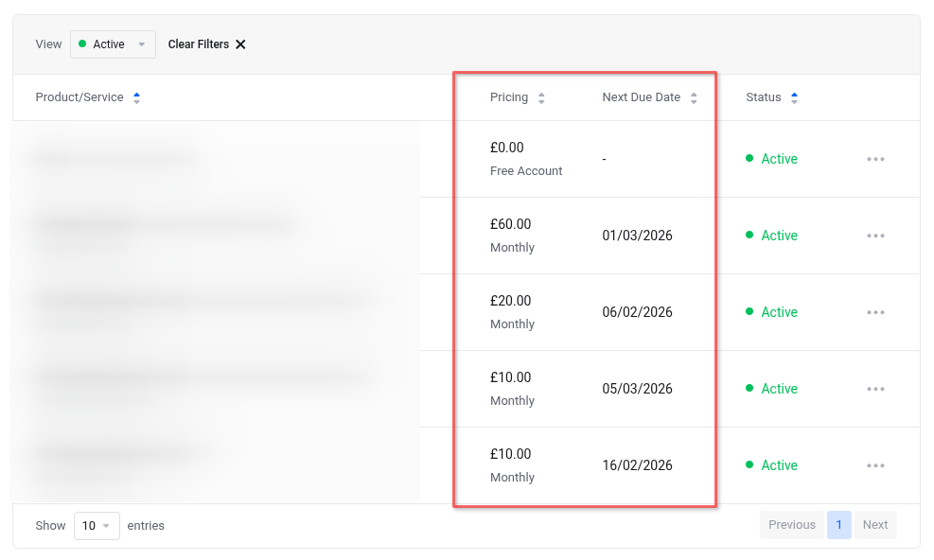The height and width of the screenshot is (560, 934).
Task: Open three-dot menu for service due 05/03/2026
Action: coord(875,389)
